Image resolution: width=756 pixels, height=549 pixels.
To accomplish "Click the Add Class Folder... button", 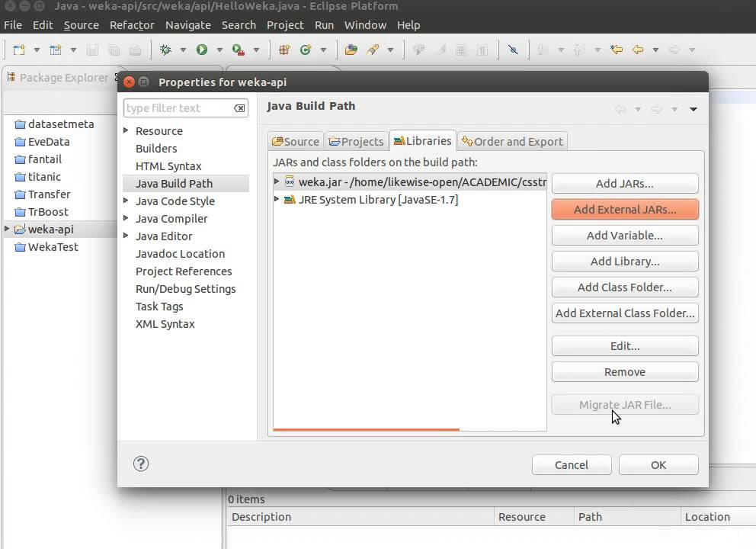I will [625, 287].
